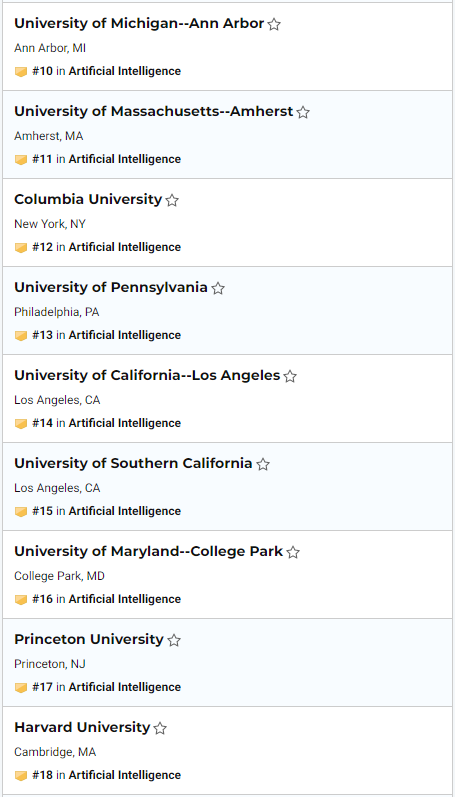Save University of Maryland--College Park via star

[x=293, y=552]
